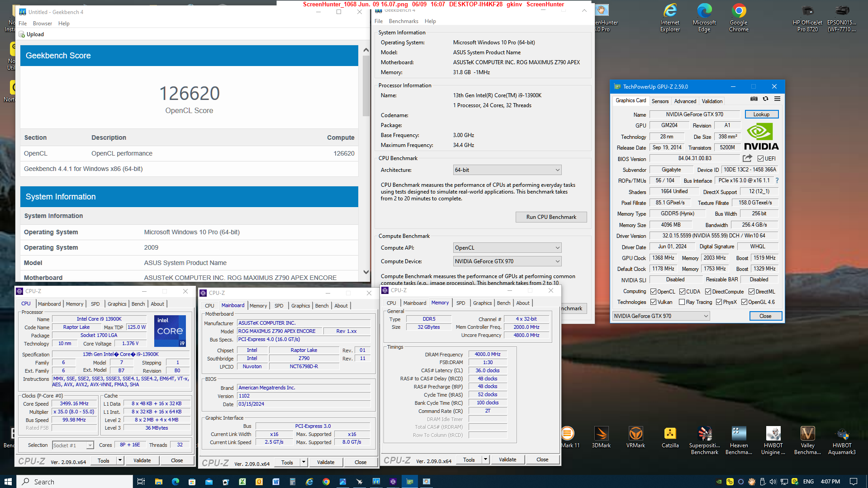The height and width of the screenshot is (488, 868).
Task: Click the Bus Interface question mark icon
Action: 777,180
